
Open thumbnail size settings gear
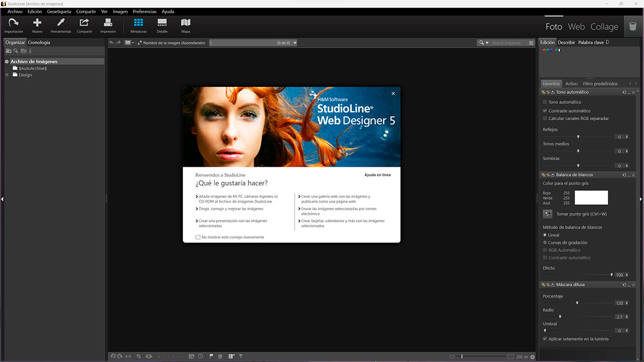532,357
